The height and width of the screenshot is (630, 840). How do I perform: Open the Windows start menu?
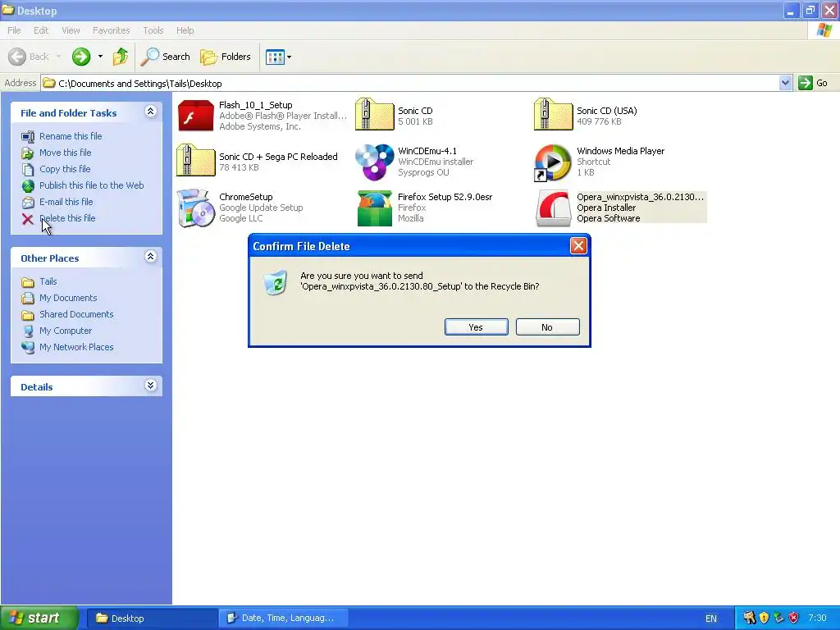(39, 618)
